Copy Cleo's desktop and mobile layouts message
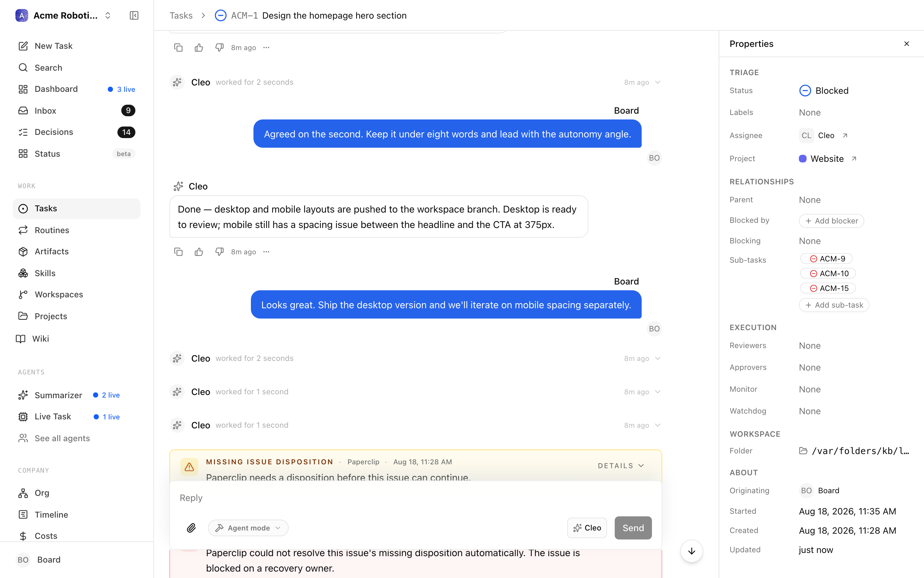The width and height of the screenshot is (924, 578). tap(178, 252)
